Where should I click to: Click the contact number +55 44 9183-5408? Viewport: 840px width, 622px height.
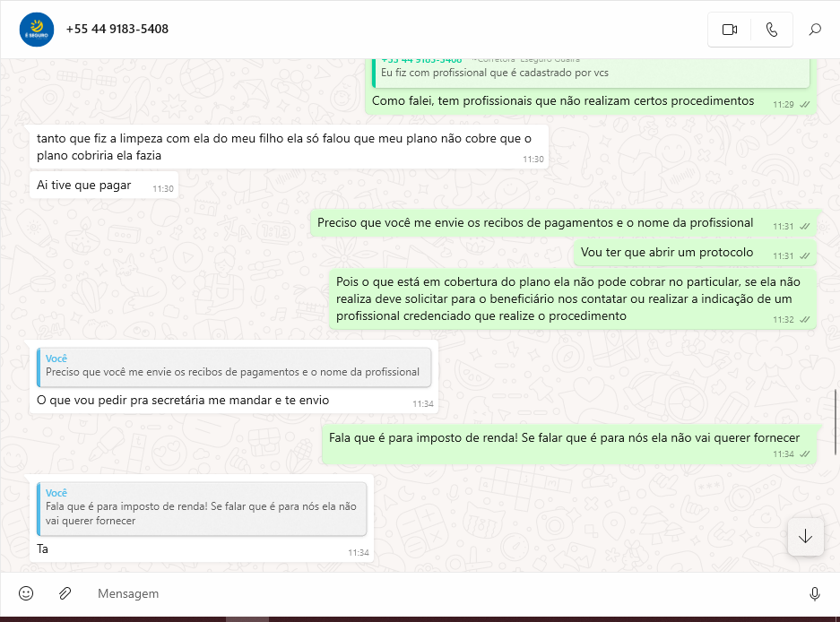tap(117, 29)
